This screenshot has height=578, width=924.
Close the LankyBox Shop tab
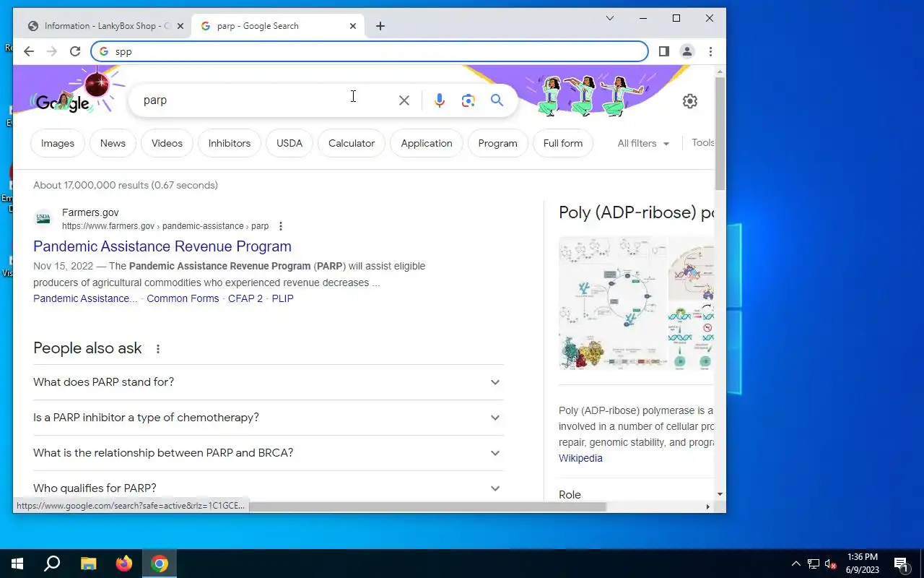point(180,26)
